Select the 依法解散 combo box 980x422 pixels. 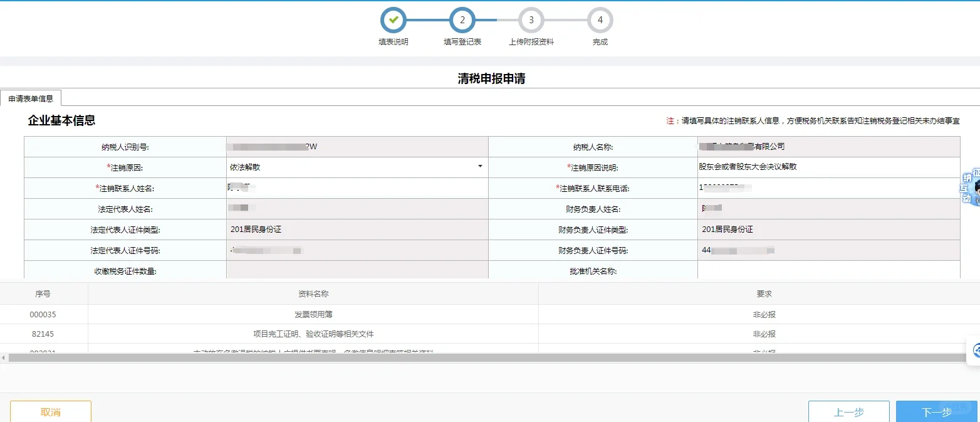pos(351,167)
